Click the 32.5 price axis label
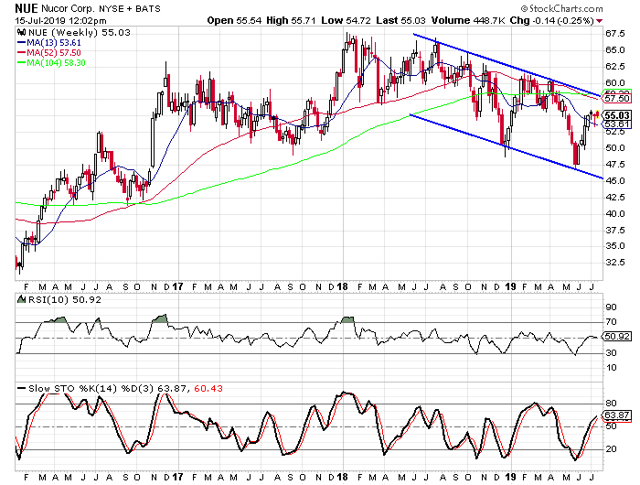The image size is (640, 485). [x=616, y=262]
